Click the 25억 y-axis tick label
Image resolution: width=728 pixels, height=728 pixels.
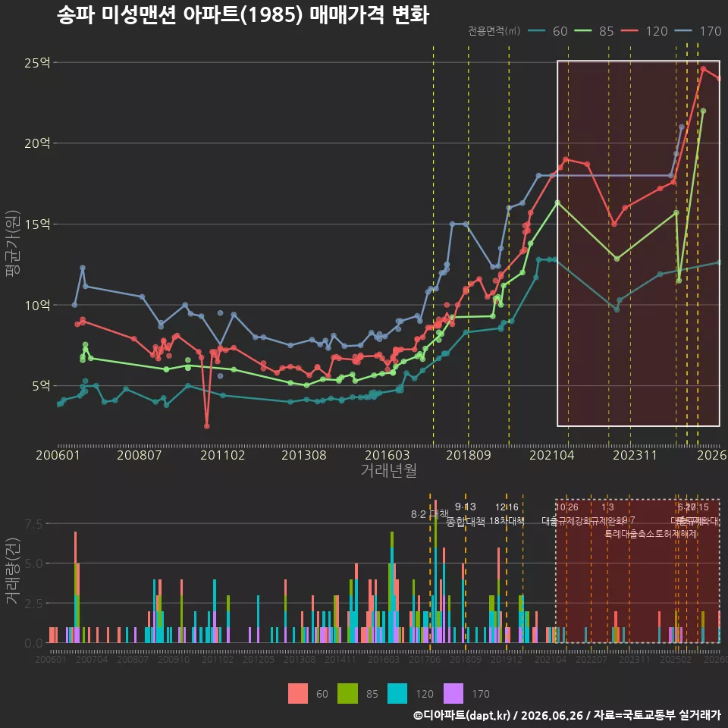coord(37,63)
